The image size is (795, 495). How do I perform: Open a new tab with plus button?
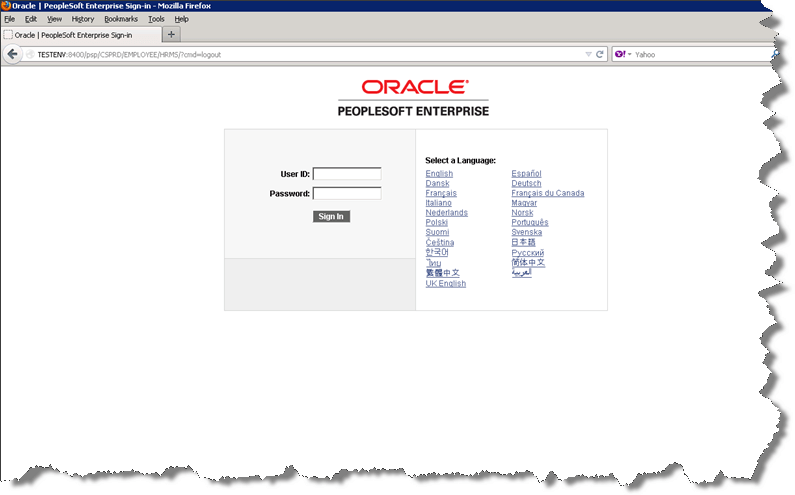(x=171, y=34)
